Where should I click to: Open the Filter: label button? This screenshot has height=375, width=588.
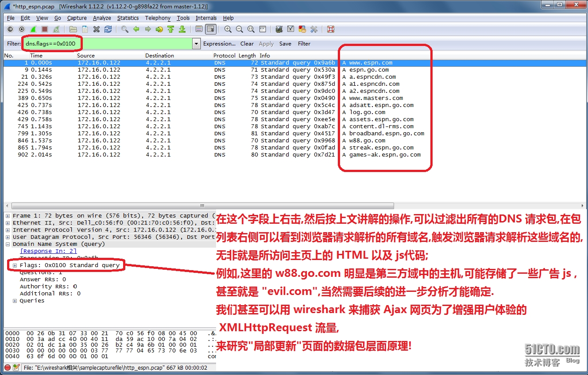[14, 44]
